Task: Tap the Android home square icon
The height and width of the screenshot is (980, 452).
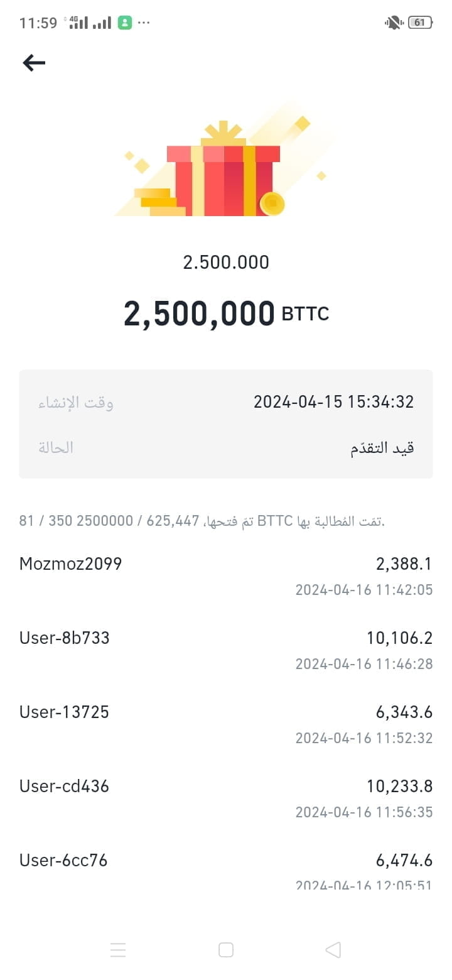Action: pos(226,950)
